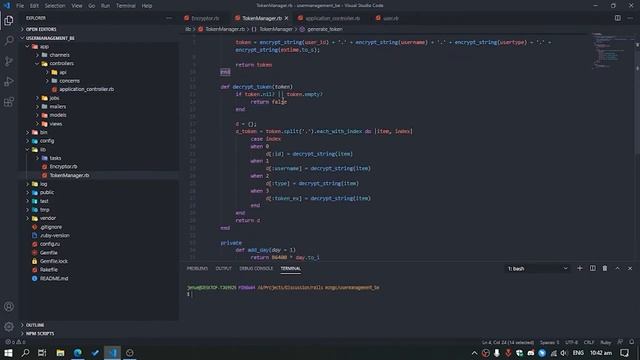Open the Terminal menu
The height and width of the screenshot is (360, 640).
point(126,6)
